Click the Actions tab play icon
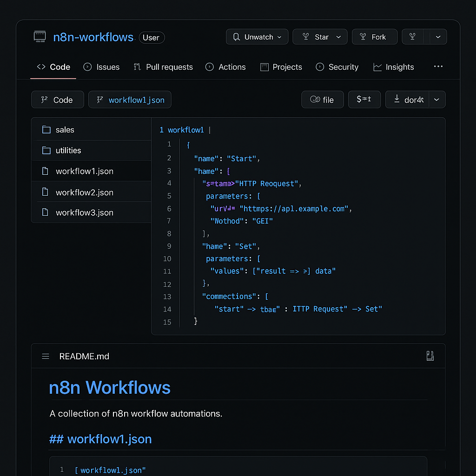 [x=210, y=67]
